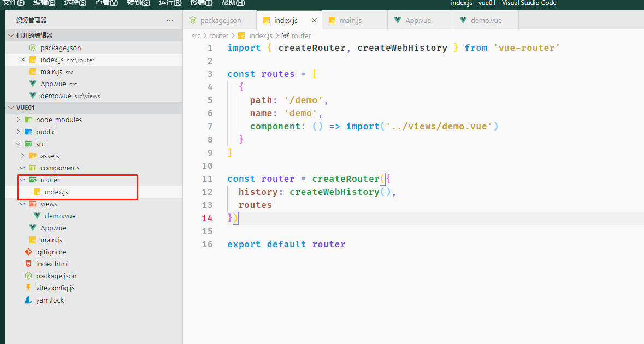
Task: Click the HTML5 icon of index.html
Action: [x=28, y=264]
